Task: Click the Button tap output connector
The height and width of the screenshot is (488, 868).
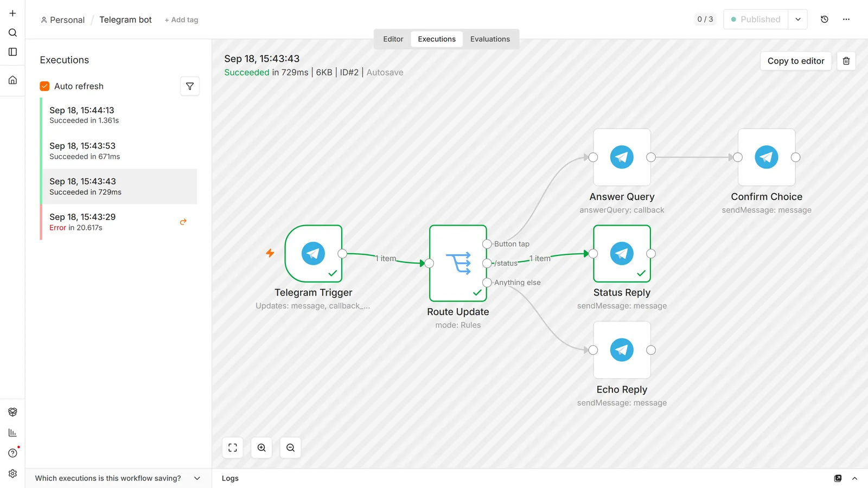Action: tap(487, 244)
